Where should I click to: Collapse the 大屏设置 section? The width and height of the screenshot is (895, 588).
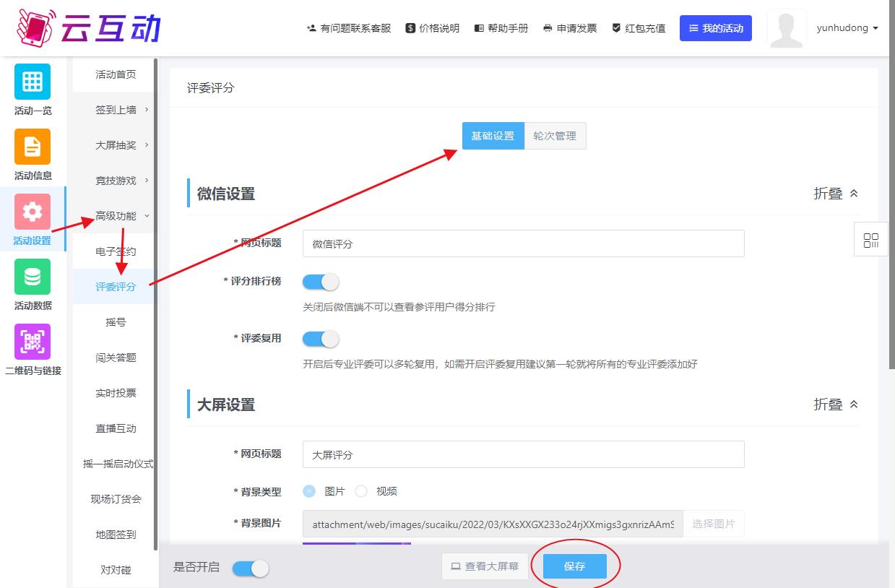(836, 405)
